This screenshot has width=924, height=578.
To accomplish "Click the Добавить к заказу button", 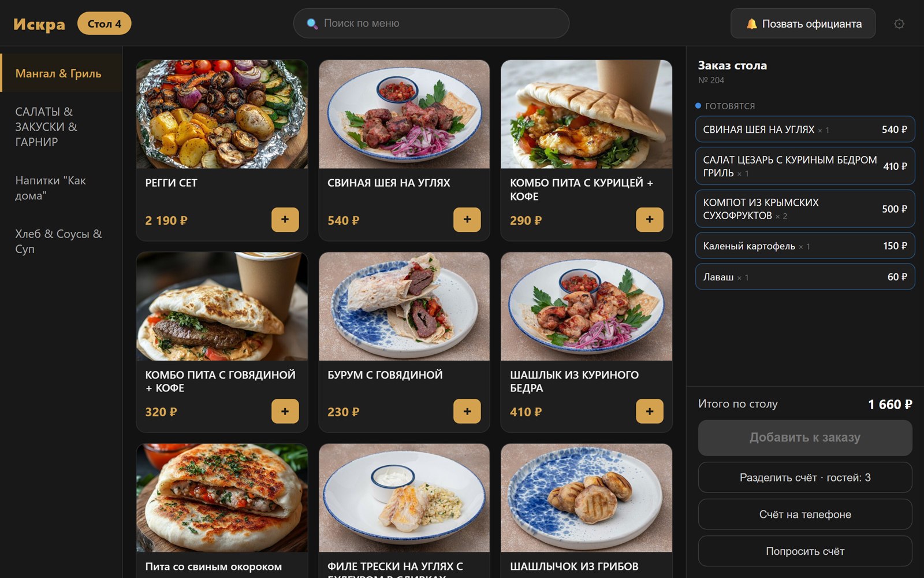I will pos(805,438).
